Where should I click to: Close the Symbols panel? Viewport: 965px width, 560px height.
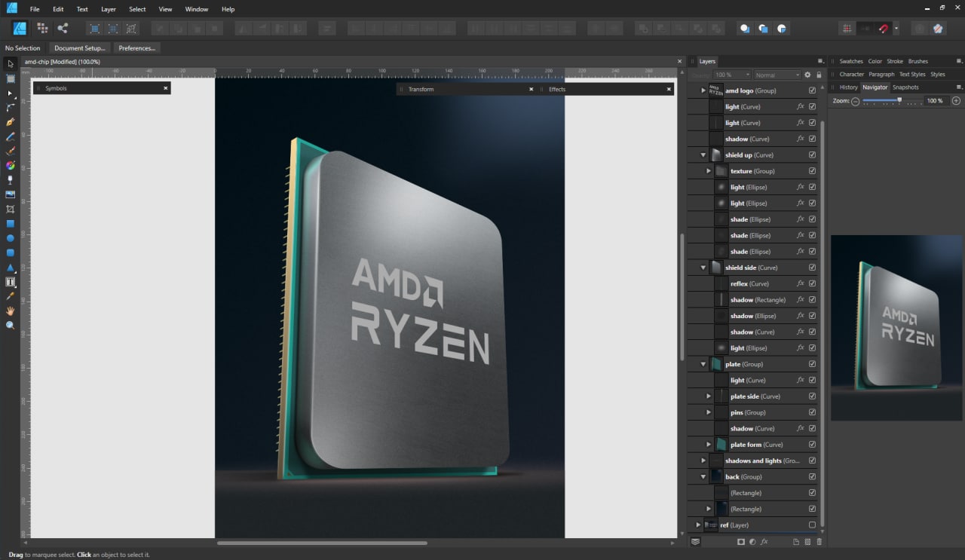tap(166, 88)
